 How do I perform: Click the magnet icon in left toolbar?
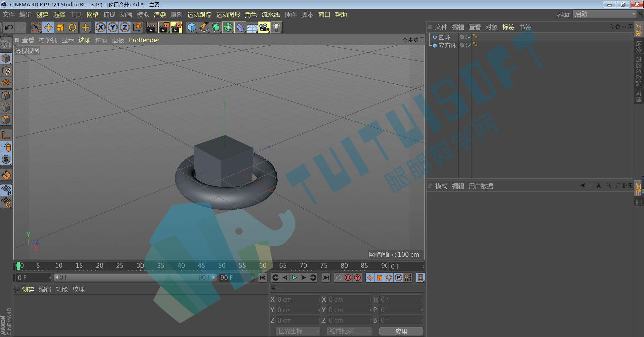coord(6,175)
